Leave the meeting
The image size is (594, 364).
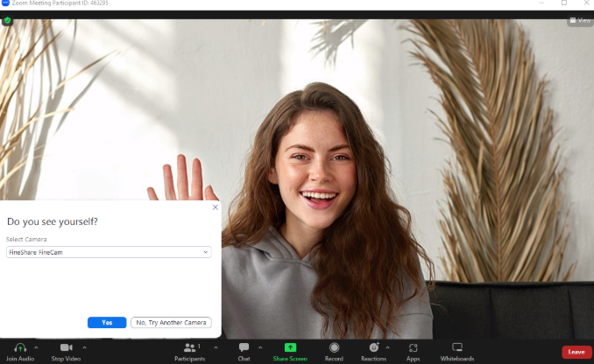[x=576, y=352]
